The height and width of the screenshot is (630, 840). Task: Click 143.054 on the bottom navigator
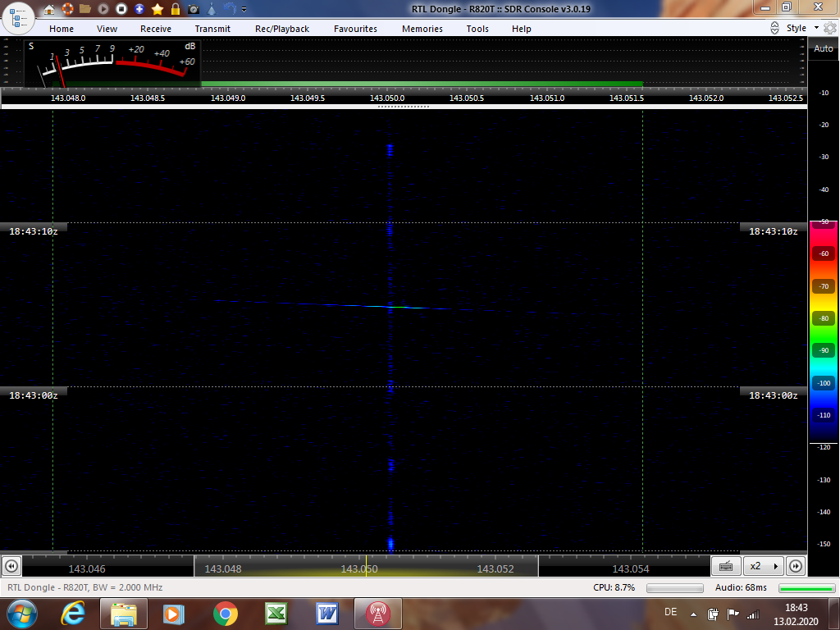[x=631, y=569]
